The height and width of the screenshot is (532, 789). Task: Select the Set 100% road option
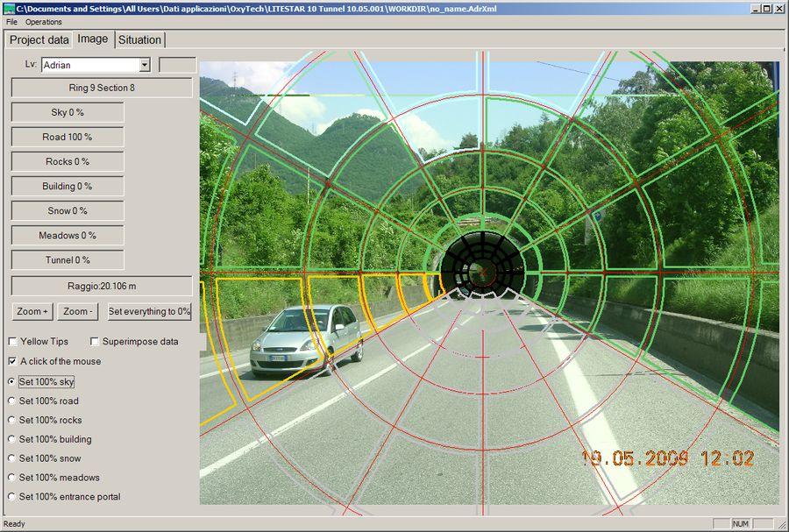(x=12, y=401)
